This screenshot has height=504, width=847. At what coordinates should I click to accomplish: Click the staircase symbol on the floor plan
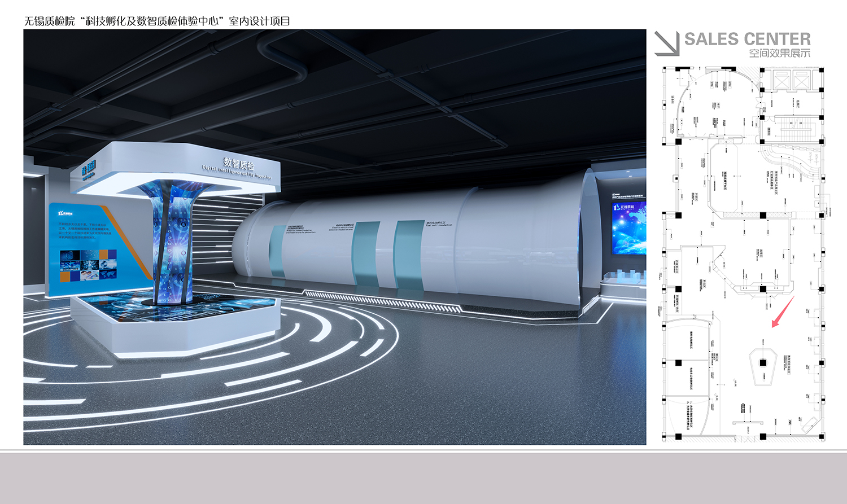[x=795, y=128]
